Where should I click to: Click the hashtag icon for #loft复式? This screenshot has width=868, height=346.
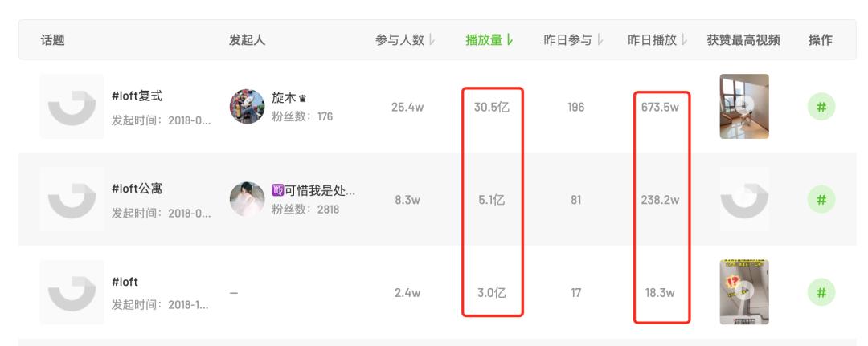821,107
